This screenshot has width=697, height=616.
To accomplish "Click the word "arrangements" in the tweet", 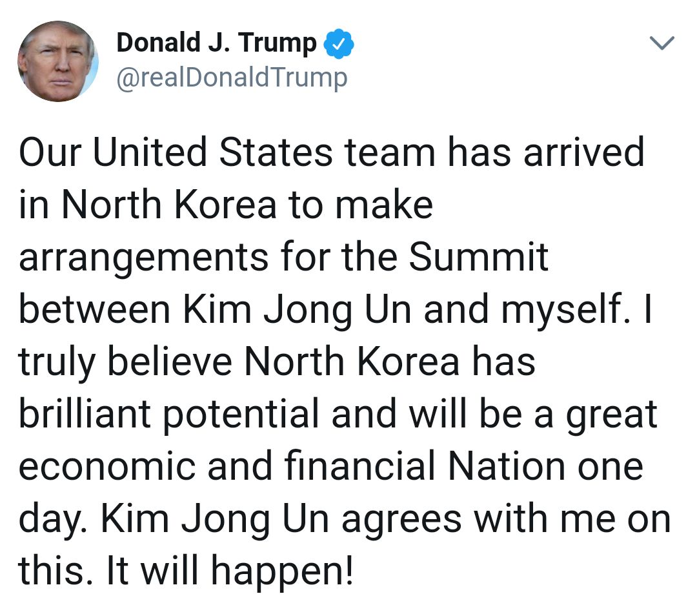I will [143, 258].
